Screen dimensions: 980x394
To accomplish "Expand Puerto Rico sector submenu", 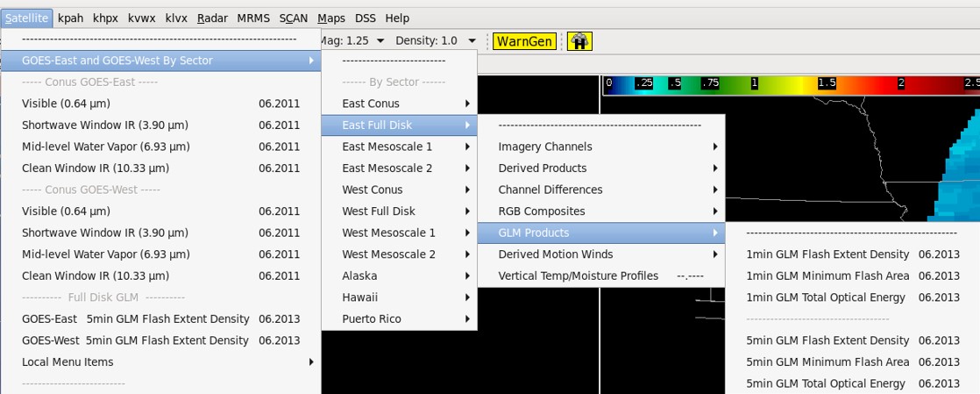I will click(400, 319).
